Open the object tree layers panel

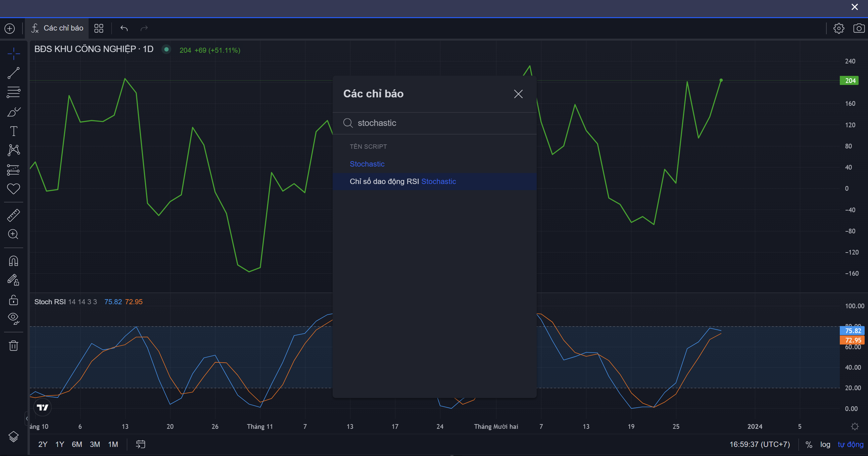(x=13, y=437)
